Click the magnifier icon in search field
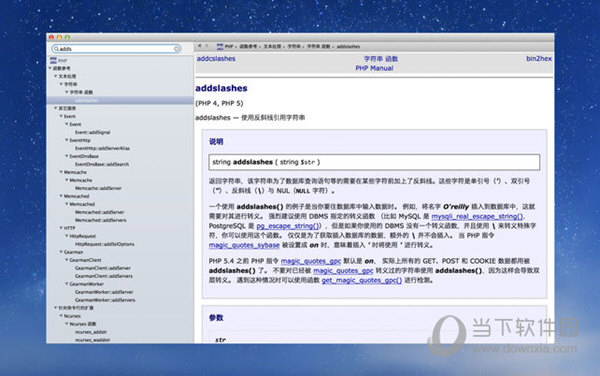 pos(56,49)
